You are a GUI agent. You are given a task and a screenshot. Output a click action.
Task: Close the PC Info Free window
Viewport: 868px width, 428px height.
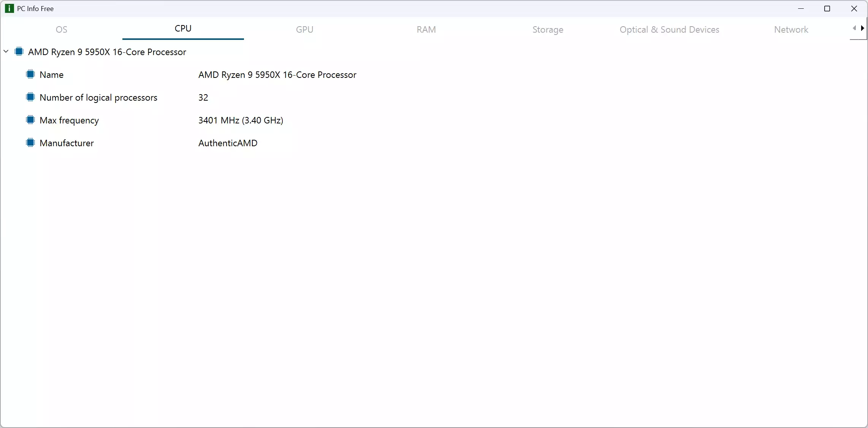coord(854,8)
